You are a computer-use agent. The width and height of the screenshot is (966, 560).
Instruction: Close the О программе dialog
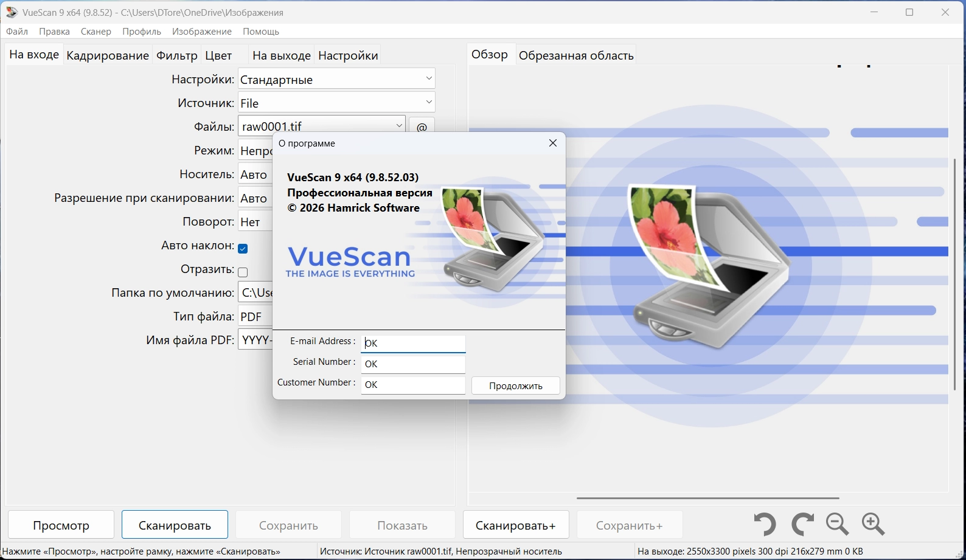point(552,143)
